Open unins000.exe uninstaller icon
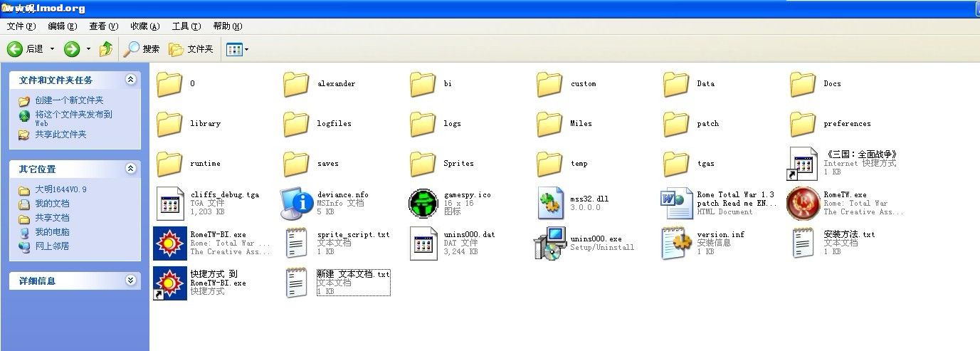980x351 pixels. coord(550,243)
